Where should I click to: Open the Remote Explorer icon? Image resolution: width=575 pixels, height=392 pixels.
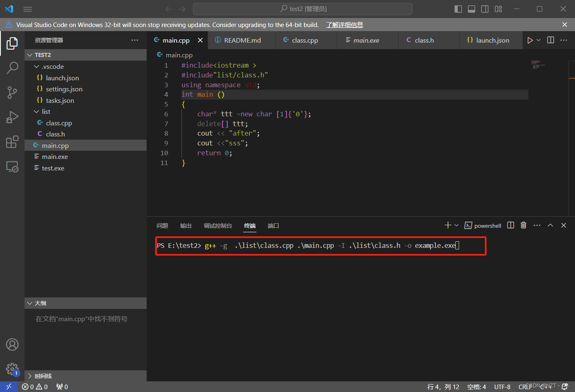(12, 166)
